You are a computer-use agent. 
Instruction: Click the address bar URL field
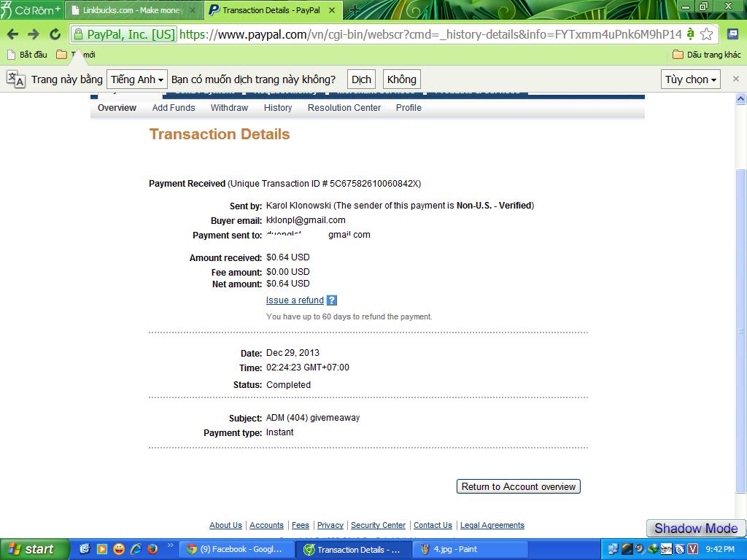click(x=431, y=34)
